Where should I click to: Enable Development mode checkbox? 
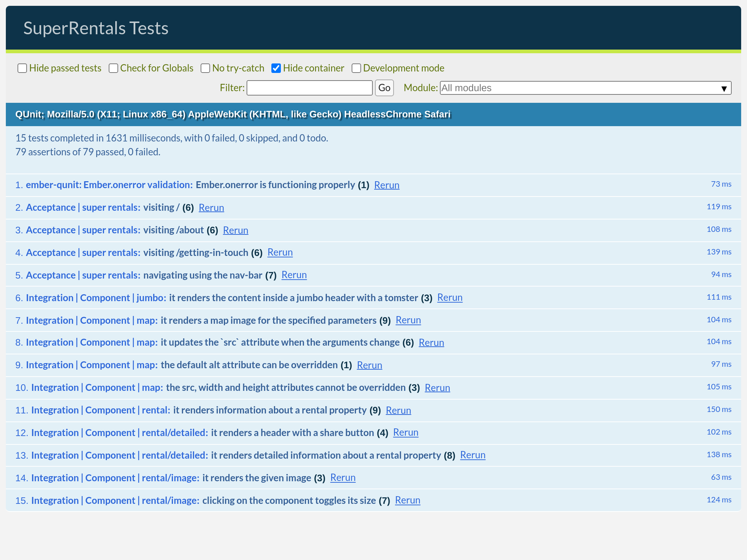356,68
